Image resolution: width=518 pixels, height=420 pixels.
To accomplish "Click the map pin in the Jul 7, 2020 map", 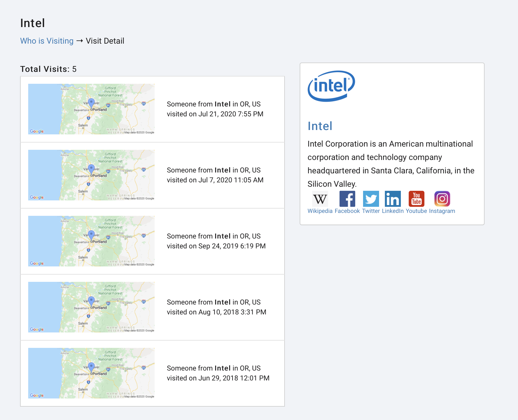I will click(91, 170).
